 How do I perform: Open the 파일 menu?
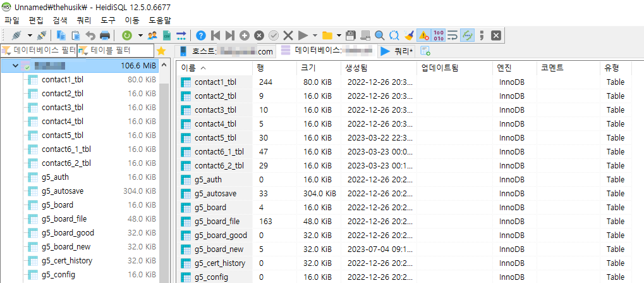tap(12, 20)
